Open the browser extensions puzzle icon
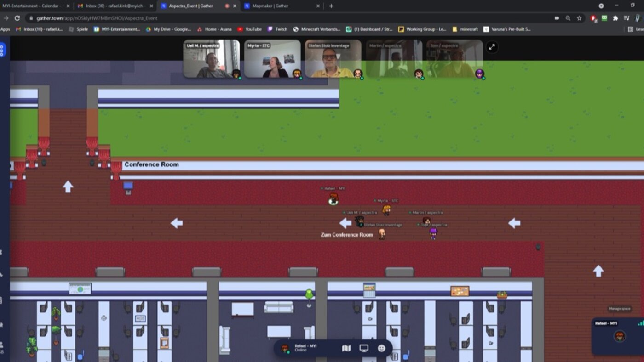Screen dimensions: 644x362 pos(615,18)
